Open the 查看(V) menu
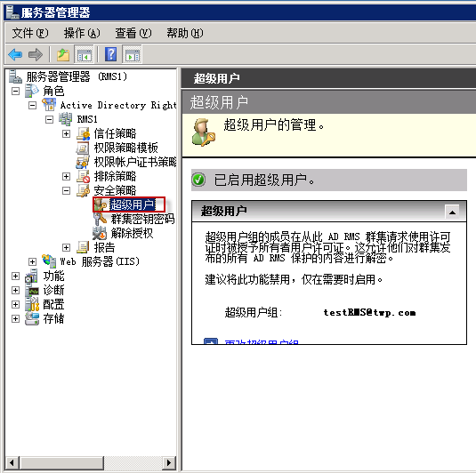 [133, 33]
